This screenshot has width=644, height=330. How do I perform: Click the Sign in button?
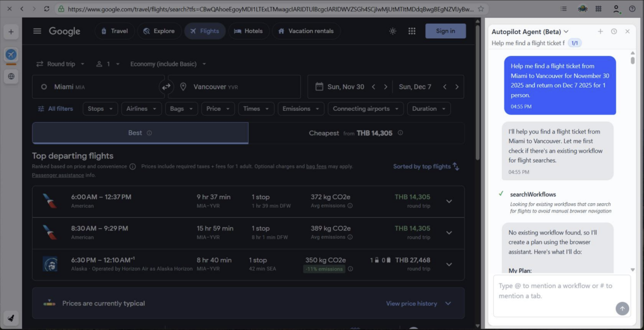coord(445,31)
